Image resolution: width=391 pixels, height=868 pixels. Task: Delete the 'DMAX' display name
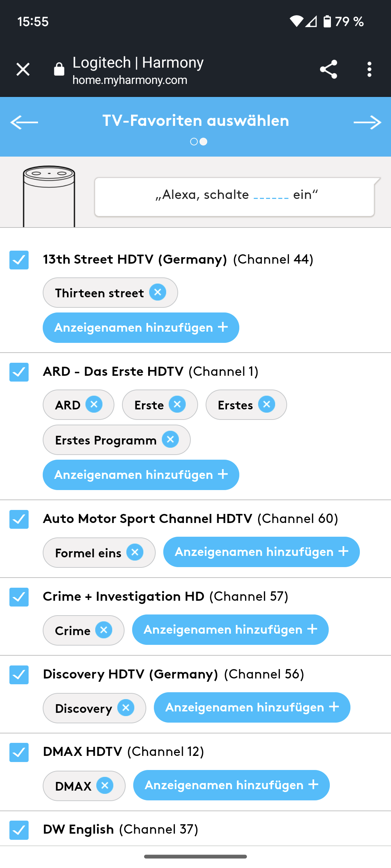pyautogui.click(x=105, y=786)
